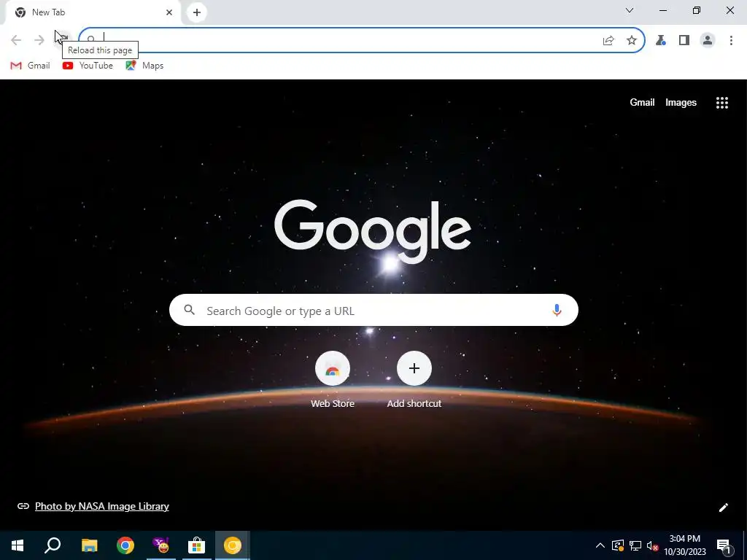This screenshot has width=747, height=560.
Task: Open the clock showing 3:04 PM
Action: point(685,545)
